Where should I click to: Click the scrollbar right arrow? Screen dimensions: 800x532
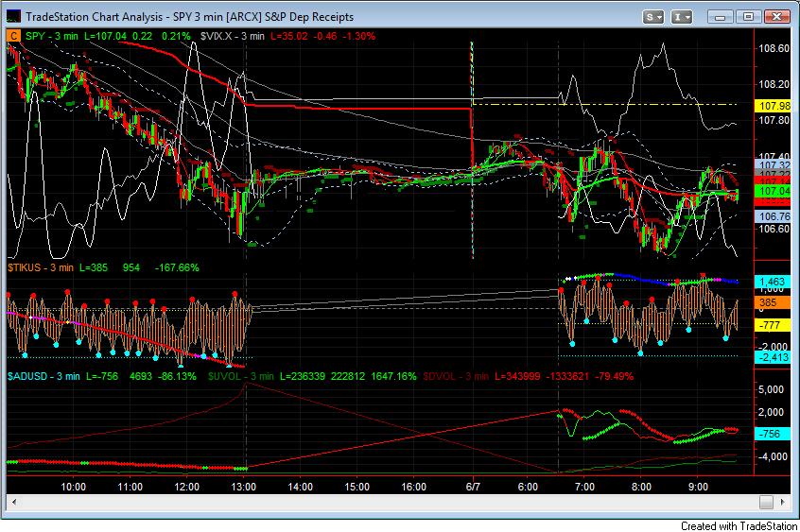click(783, 502)
